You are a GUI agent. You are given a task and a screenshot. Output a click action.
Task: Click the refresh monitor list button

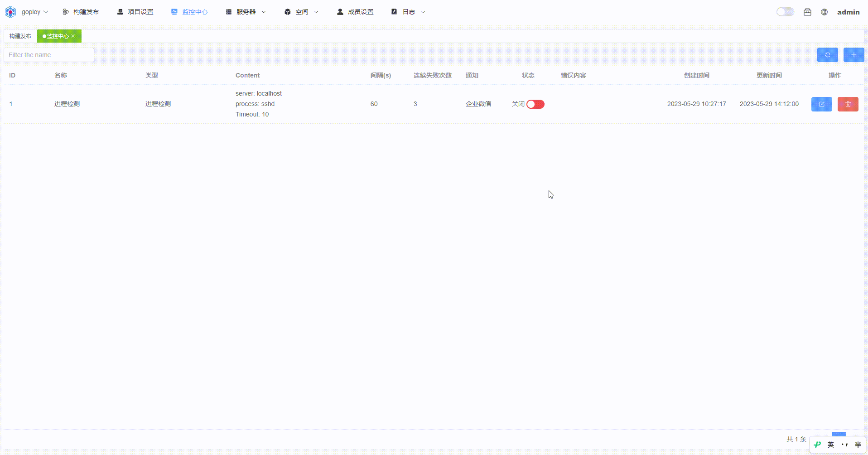point(827,55)
